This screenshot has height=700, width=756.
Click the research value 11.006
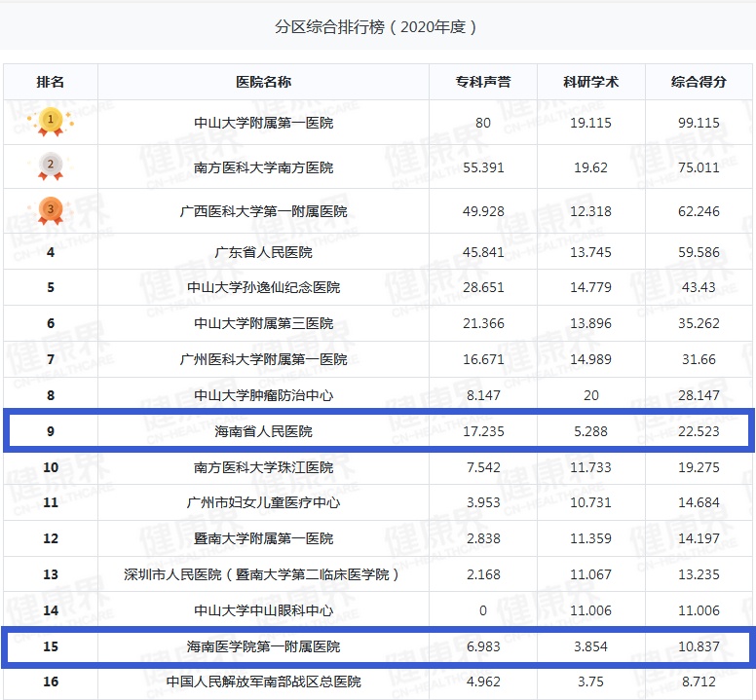(x=591, y=610)
